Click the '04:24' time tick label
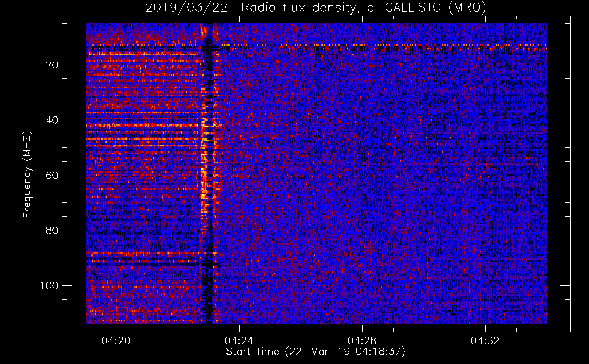This screenshot has height=364, width=589. [239, 341]
